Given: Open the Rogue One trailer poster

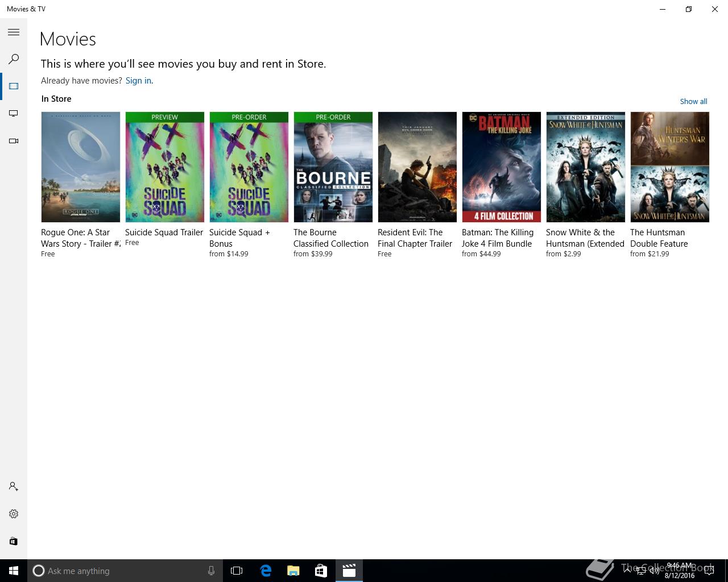Looking at the screenshot, I should click(x=81, y=167).
